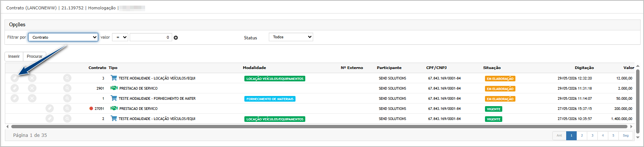
Task: Click date 27/05/2026 10:35:57
Action: 575,119
